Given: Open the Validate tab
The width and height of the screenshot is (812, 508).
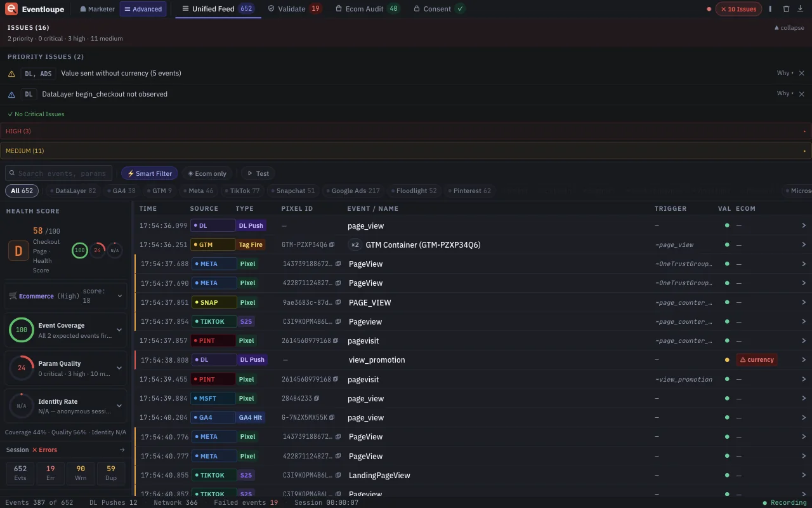Looking at the screenshot, I should point(295,9).
